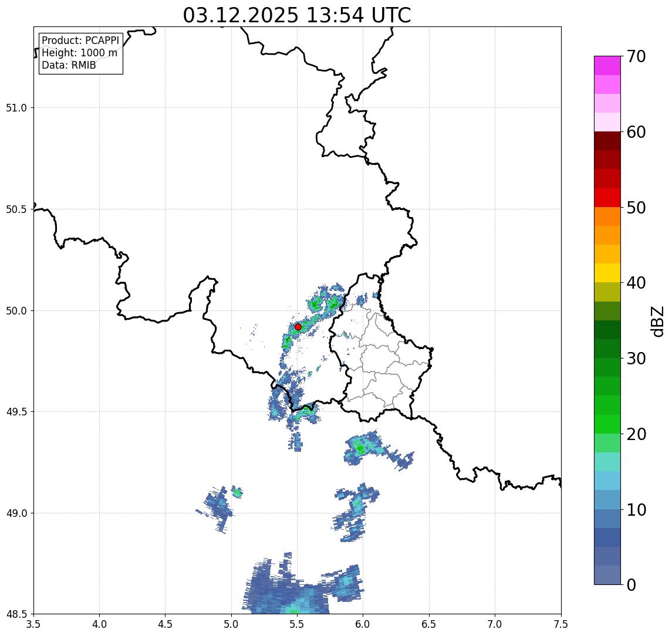Image resolution: width=672 pixels, height=636 pixels.
Task: Click colorbar tick label 10
Action: (x=636, y=510)
